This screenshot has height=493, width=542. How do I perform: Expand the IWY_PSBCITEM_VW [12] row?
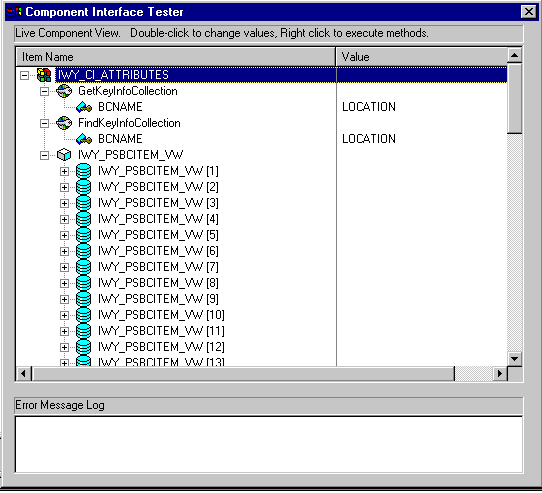click(x=64, y=347)
